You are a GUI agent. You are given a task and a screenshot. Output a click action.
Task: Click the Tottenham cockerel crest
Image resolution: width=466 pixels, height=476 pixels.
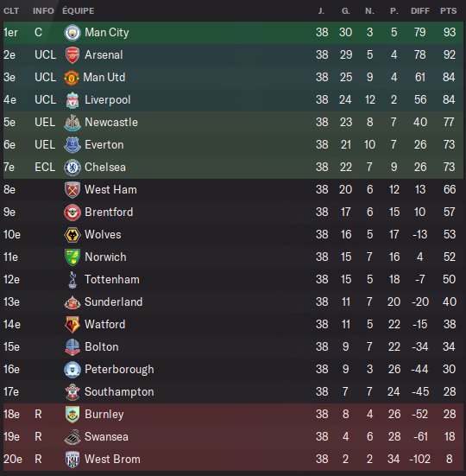pyautogui.click(x=72, y=280)
